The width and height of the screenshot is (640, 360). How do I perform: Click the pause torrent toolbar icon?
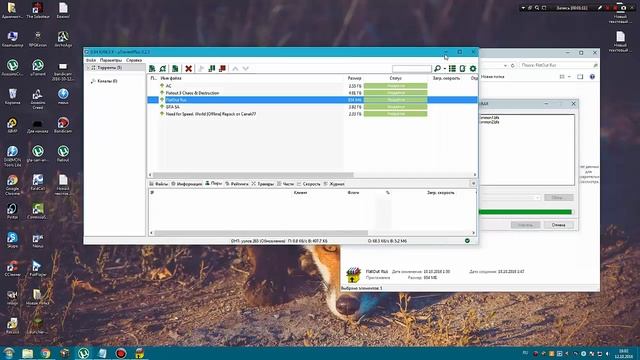[211, 69]
